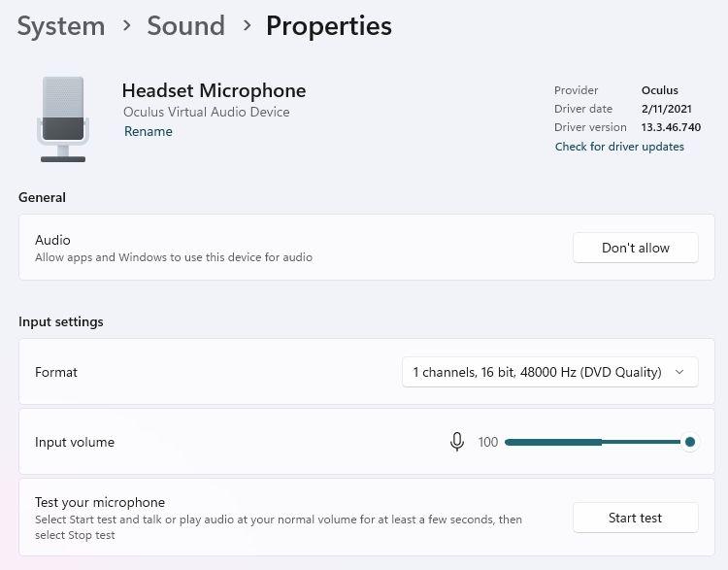
Task: Click the input volume value 100
Action: tap(488, 442)
